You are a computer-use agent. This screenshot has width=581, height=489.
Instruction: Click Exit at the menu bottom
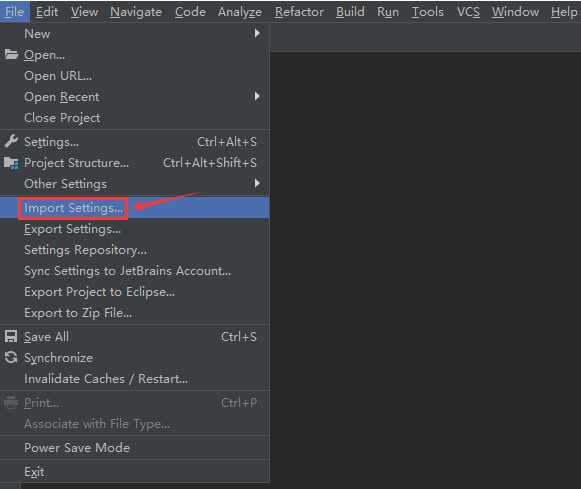(x=135, y=472)
